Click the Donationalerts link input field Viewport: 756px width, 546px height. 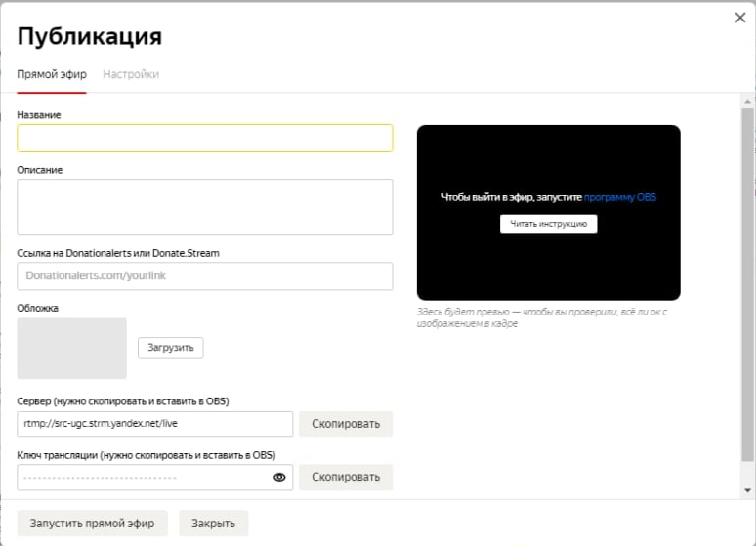tap(205, 275)
